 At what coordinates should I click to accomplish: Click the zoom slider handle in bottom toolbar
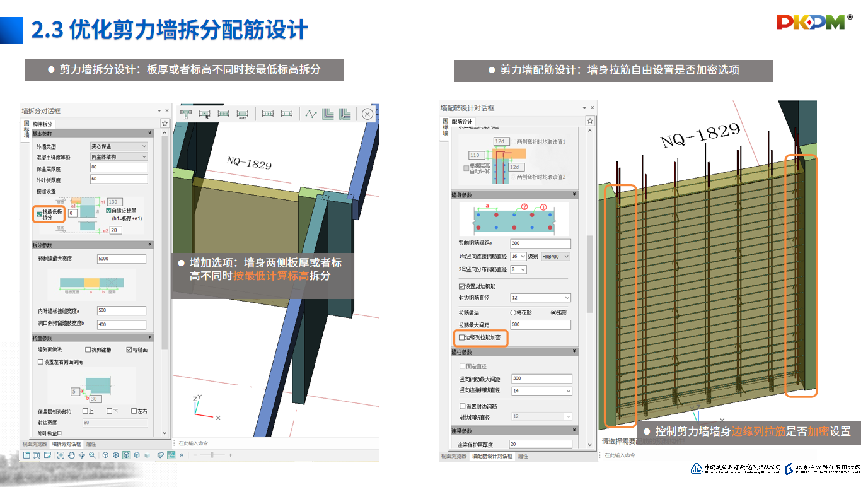tap(212, 455)
